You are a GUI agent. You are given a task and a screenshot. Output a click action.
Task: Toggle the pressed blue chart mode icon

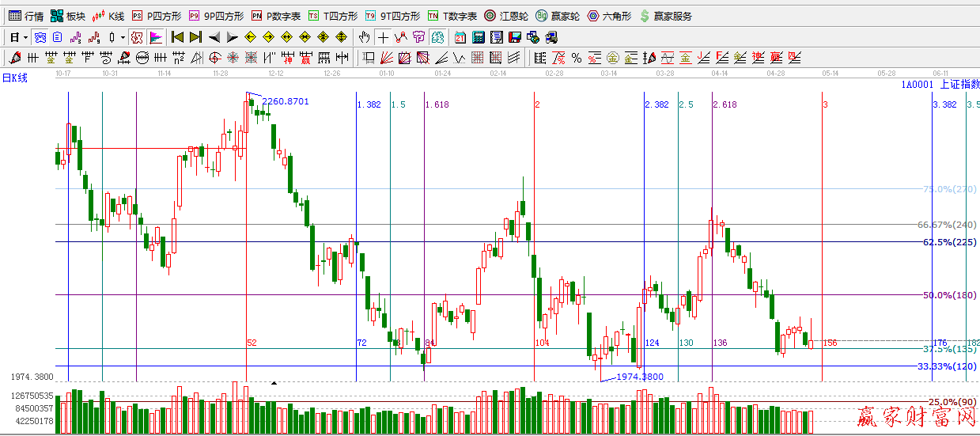40,37
